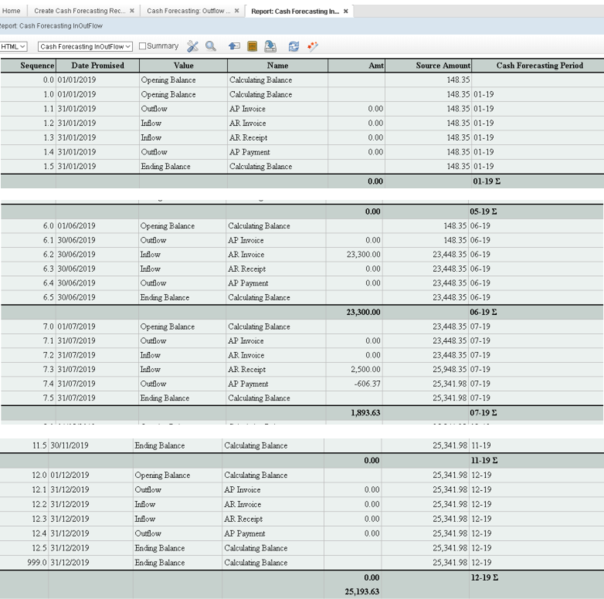Open the HTML output format dropdown
Viewport: 604px width, 599px height.
tap(14, 46)
